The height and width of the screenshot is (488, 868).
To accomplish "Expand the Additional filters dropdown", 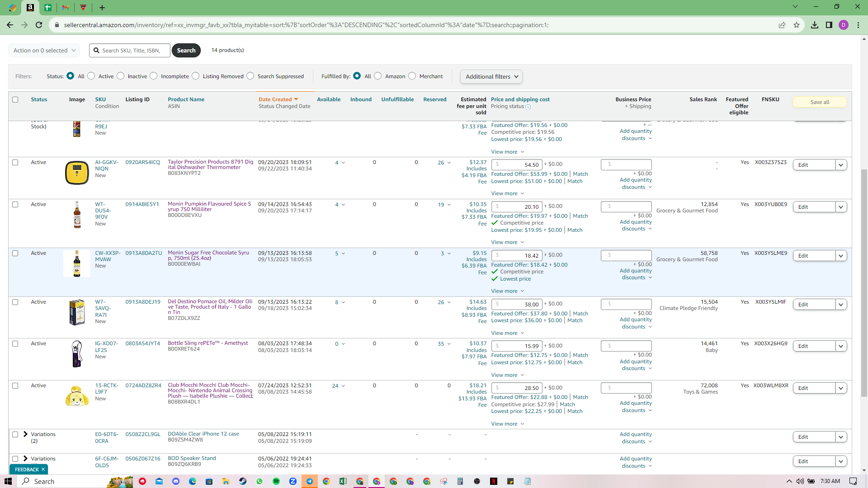I will click(491, 77).
